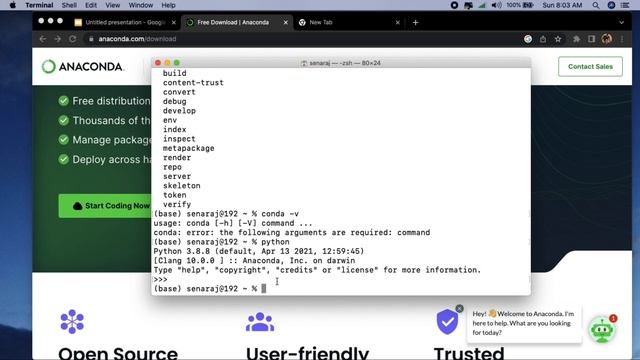The height and width of the screenshot is (360, 640).
Task: Click the Contact Sales button
Action: [x=590, y=67]
